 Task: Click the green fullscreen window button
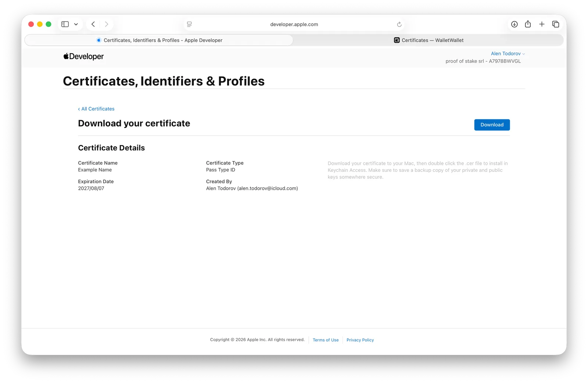coord(49,24)
